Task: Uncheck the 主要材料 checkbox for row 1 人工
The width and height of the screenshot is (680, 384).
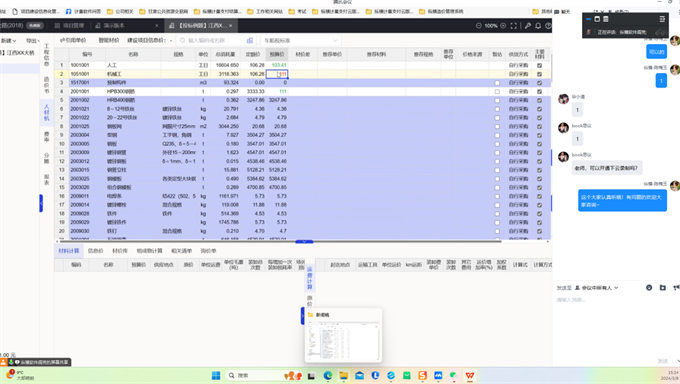Action: [x=539, y=66]
